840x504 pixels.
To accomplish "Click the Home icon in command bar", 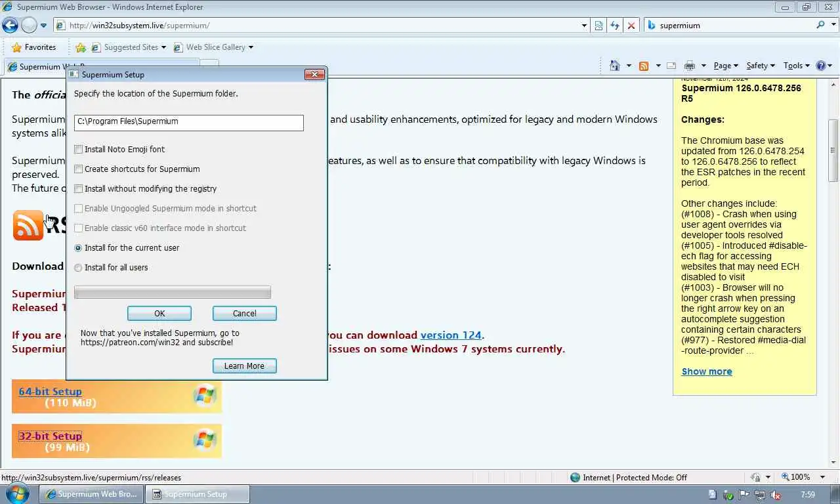I will pos(614,66).
